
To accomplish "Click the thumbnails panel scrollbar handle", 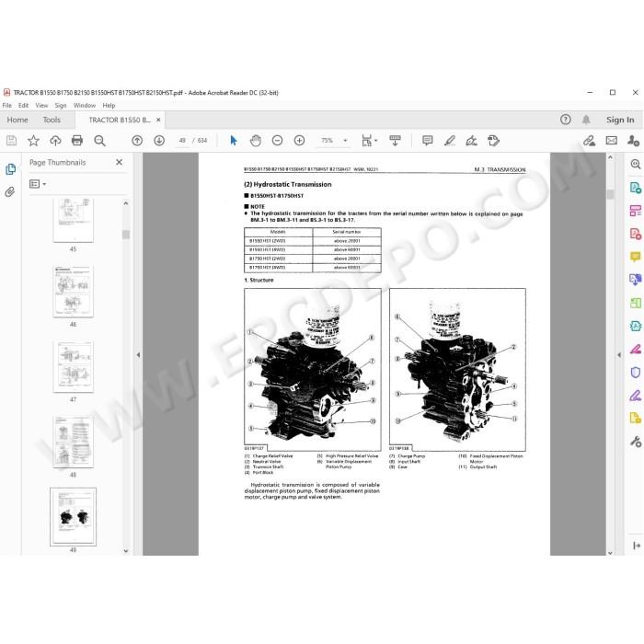I will click(126, 235).
